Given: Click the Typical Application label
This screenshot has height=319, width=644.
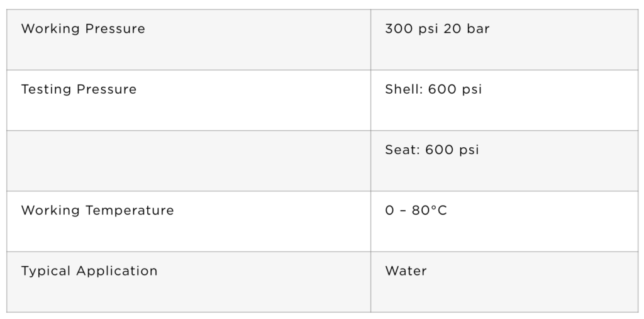Looking at the screenshot, I should [x=89, y=271].
